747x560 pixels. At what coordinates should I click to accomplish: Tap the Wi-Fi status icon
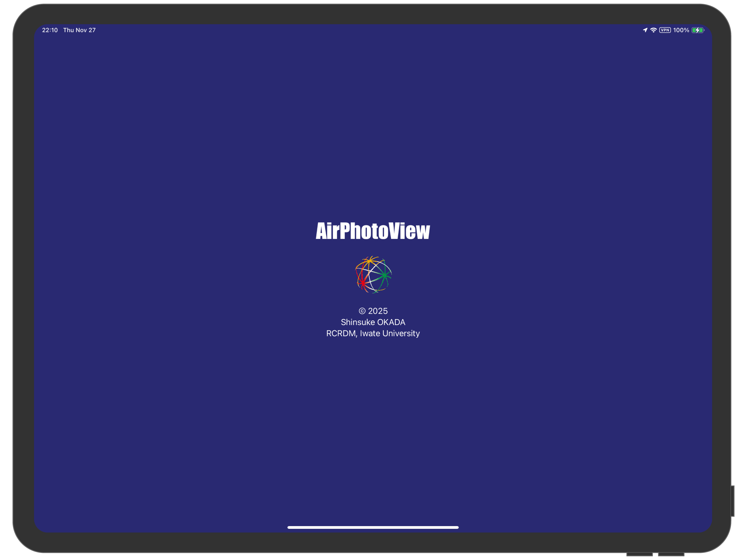pos(653,30)
